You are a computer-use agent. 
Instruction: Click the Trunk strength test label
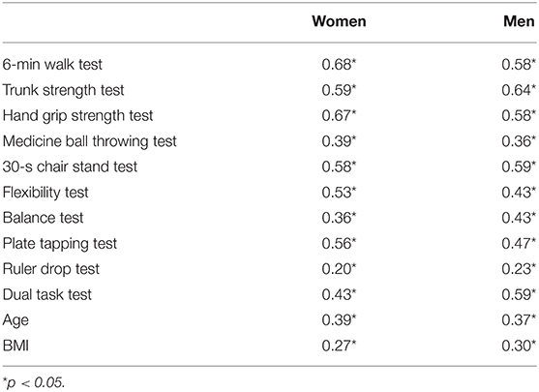click(64, 90)
